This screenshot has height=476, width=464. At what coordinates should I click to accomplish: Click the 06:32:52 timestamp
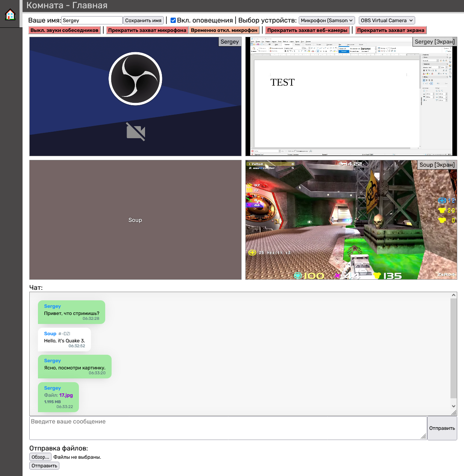click(x=77, y=346)
